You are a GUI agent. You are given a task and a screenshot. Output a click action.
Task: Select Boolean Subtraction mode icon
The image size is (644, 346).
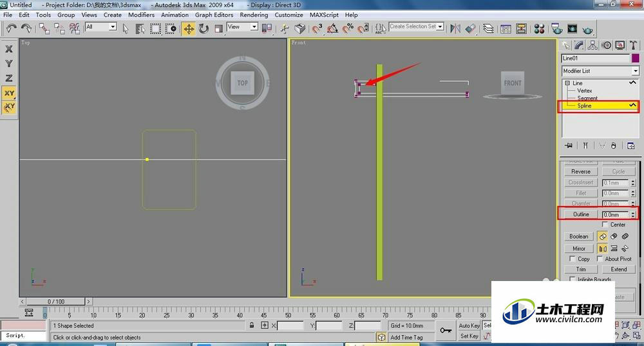[614, 236]
